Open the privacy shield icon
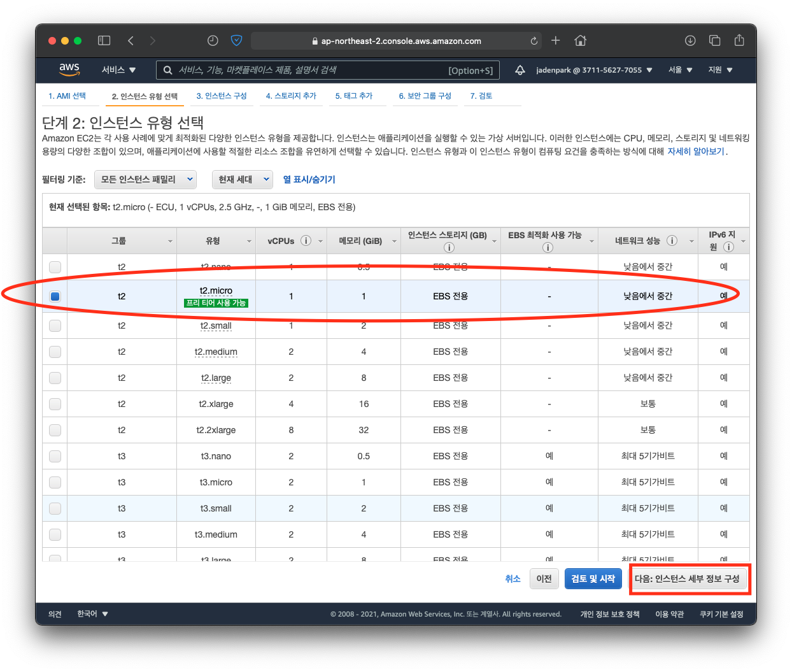 [x=236, y=41]
